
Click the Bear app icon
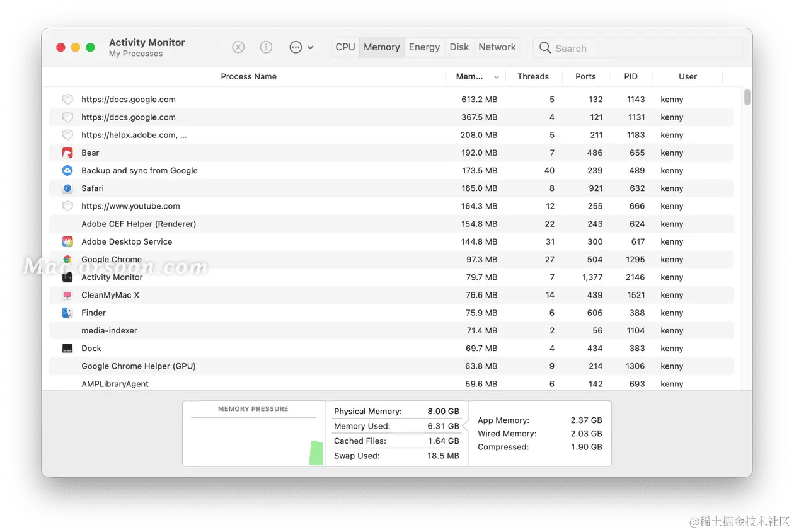click(x=67, y=153)
